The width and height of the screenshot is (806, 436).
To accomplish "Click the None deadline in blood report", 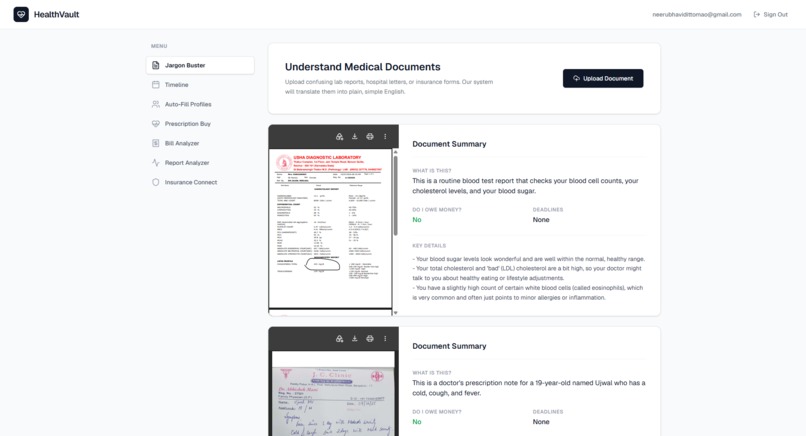I will [x=541, y=220].
